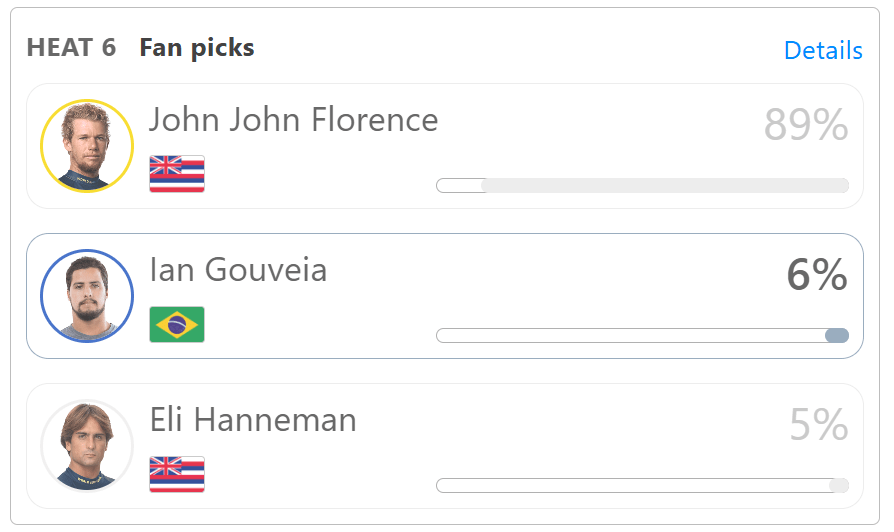The width and height of the screenshot is (894, 532).
Task: Click Eli Hanneman's avatar photo
Action: tap(87, 446)
